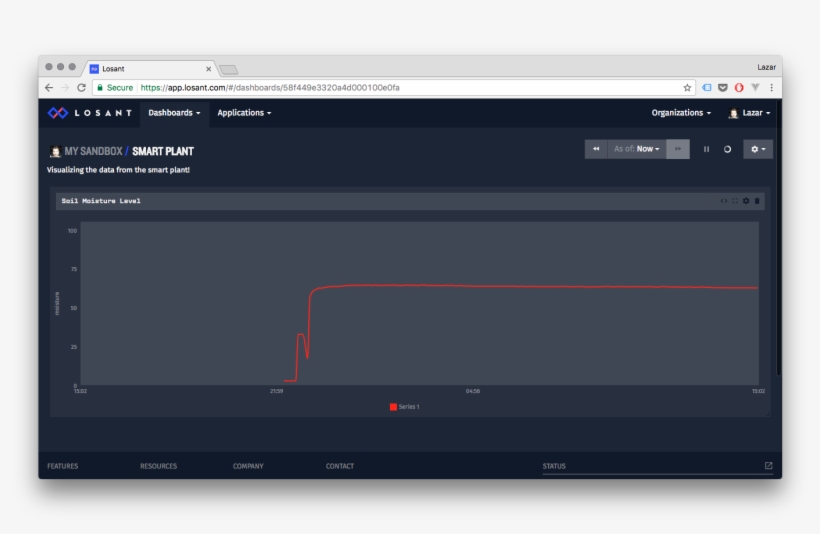The image size is (820, 534).
Task: Click the MY SANDBOX breadcrumb link
Action: pyautogui.click(x=93, y=152)
